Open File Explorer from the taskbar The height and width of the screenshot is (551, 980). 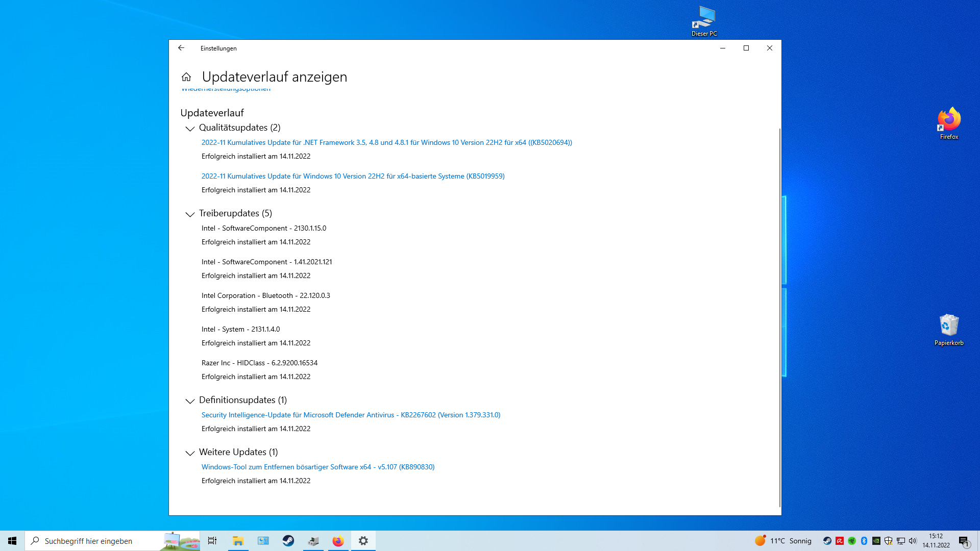coord(238,541)
